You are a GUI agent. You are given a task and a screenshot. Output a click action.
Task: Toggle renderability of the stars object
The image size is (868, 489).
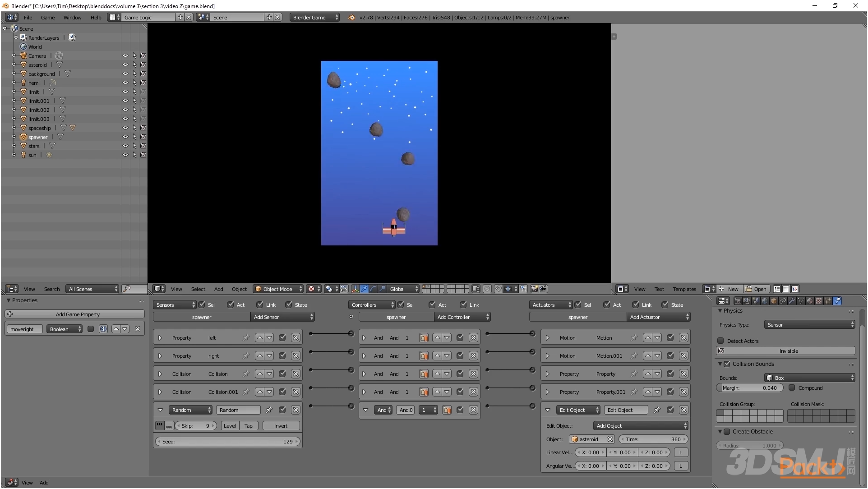(x=143, y=146)
